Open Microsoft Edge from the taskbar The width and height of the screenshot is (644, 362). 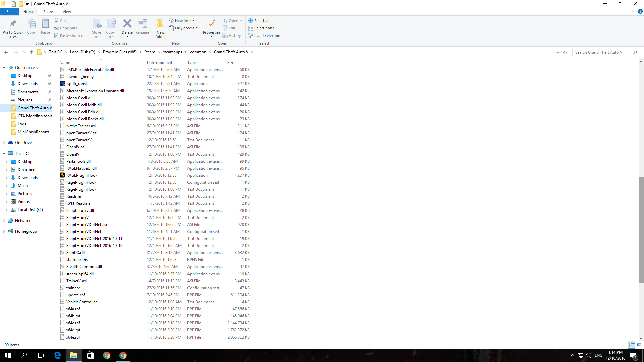tap(57, 355)
